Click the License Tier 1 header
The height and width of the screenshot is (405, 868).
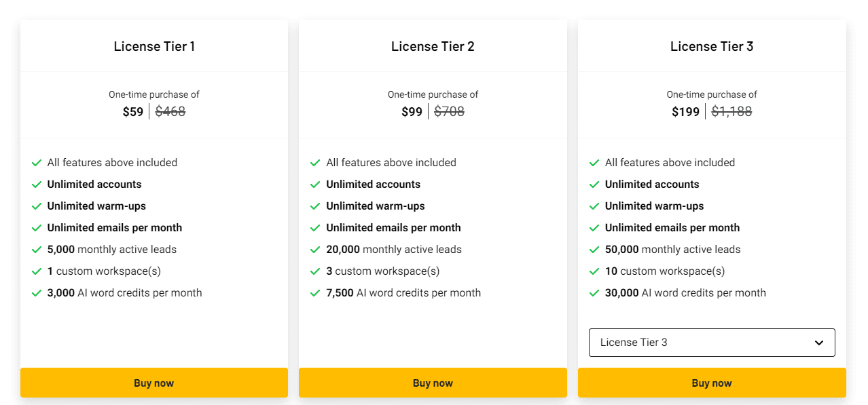pyautogui.click(x=154, y=46)
